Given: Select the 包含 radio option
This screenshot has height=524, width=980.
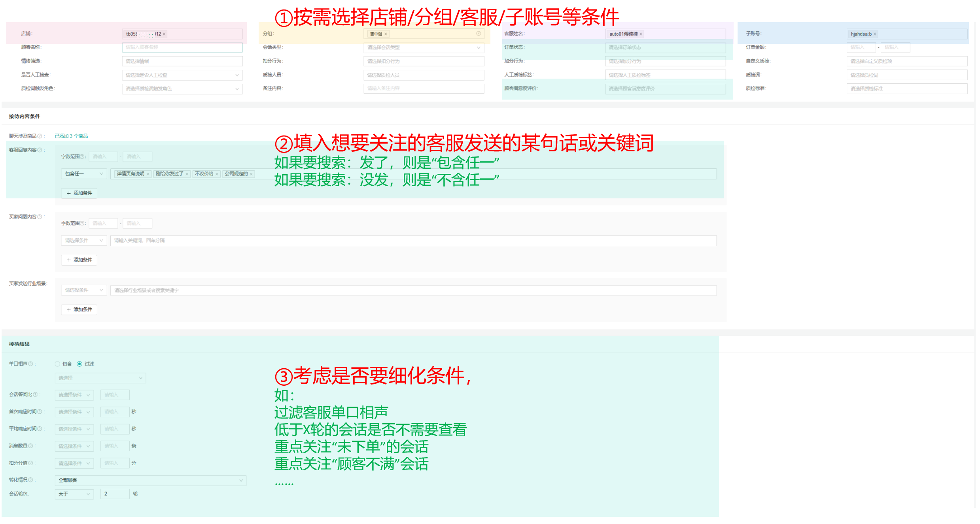Looking at the screenshot, I should pyautogui.click(x=58, y=364).
